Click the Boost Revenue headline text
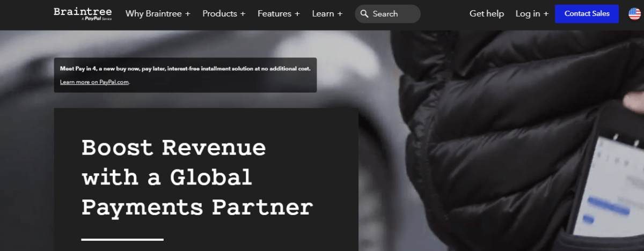This screenshot has width=644, height=251. 197,178
